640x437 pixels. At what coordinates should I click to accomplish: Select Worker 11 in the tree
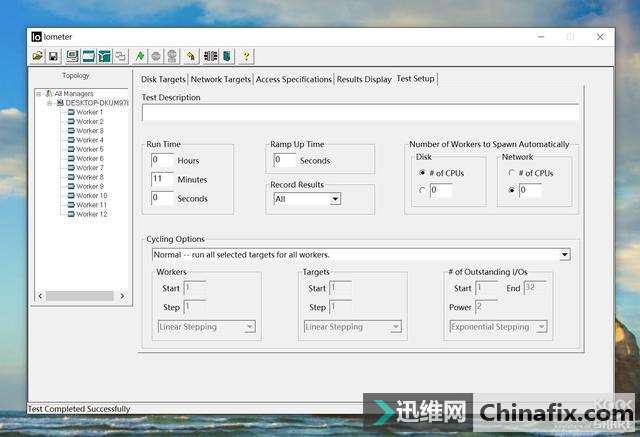click(91, 205)
